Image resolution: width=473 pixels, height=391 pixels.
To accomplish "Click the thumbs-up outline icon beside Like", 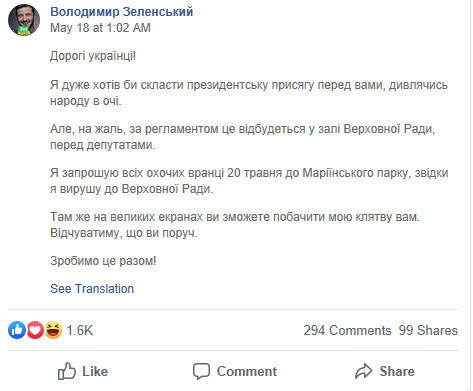I will [67, 371].
